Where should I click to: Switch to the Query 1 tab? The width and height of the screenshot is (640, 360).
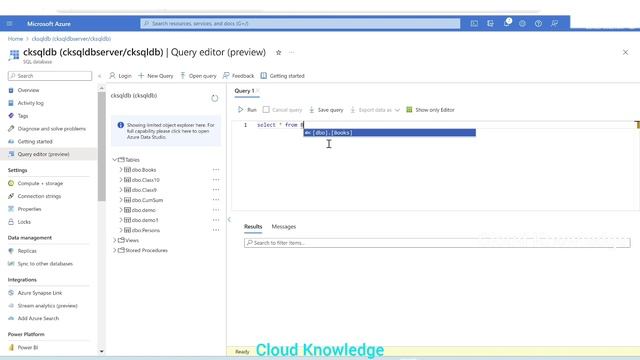click(244, 91)
